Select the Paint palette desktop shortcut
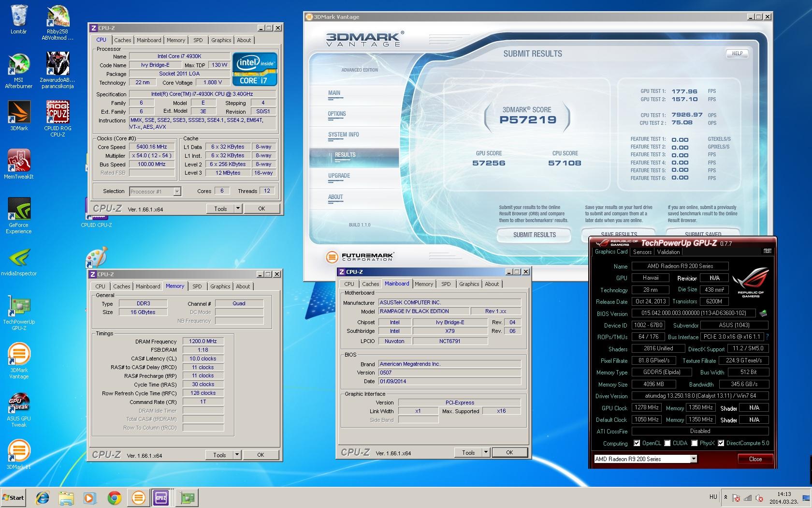 [x=96, y=258]
